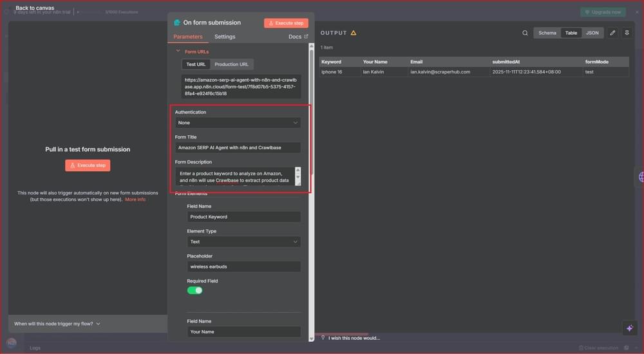Viewport: 644px width, 354px height.
Task: Collapse the Form URLs section
Action: (x=178, y=51)
